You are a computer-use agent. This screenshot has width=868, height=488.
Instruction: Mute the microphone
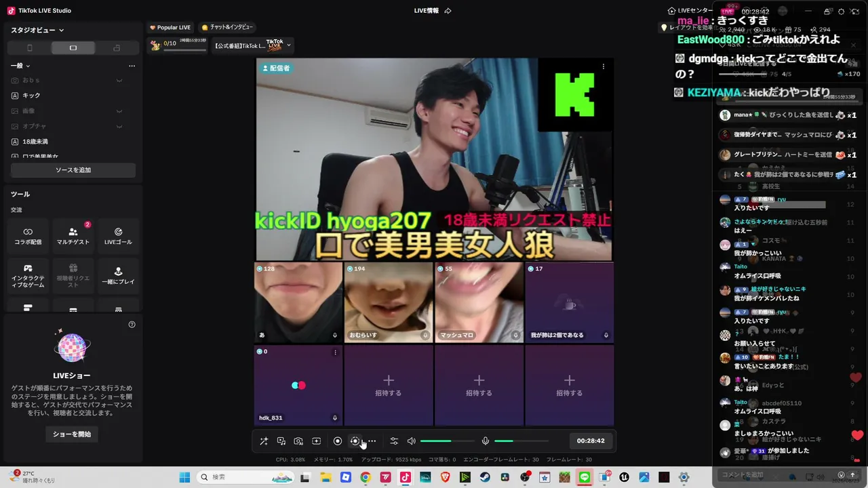pos(486,441)
